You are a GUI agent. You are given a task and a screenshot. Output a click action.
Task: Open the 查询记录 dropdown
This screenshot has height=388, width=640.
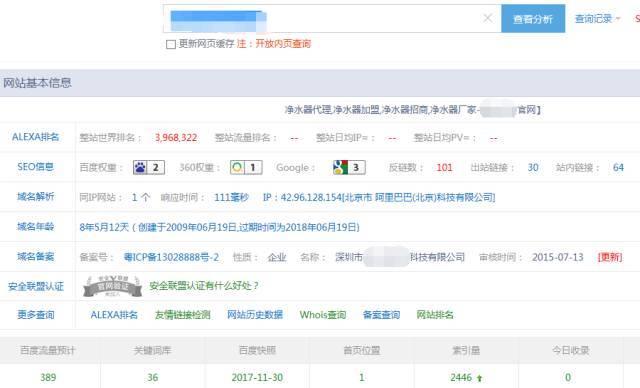point(597,19)
